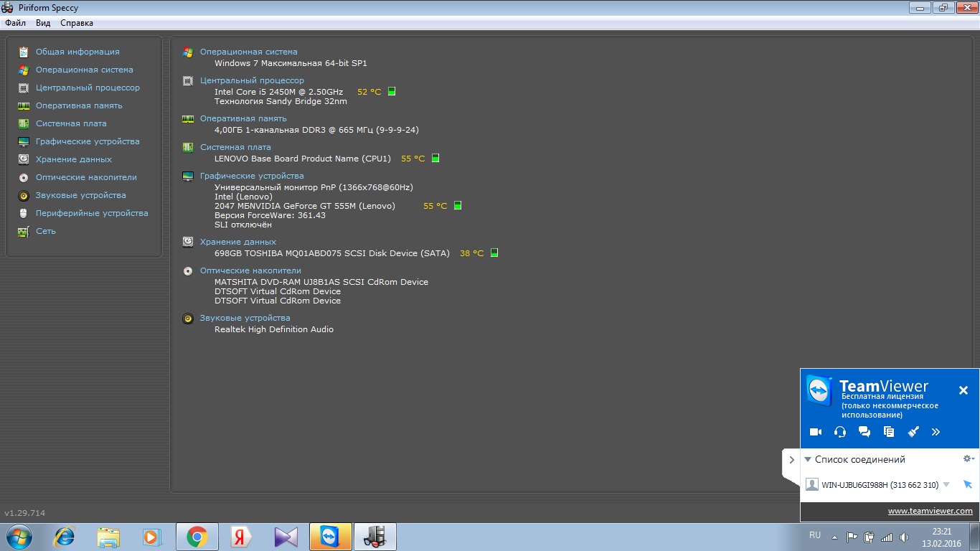Open the Справка menu
Screen dimensions: 980x551
tap(77, 23)
